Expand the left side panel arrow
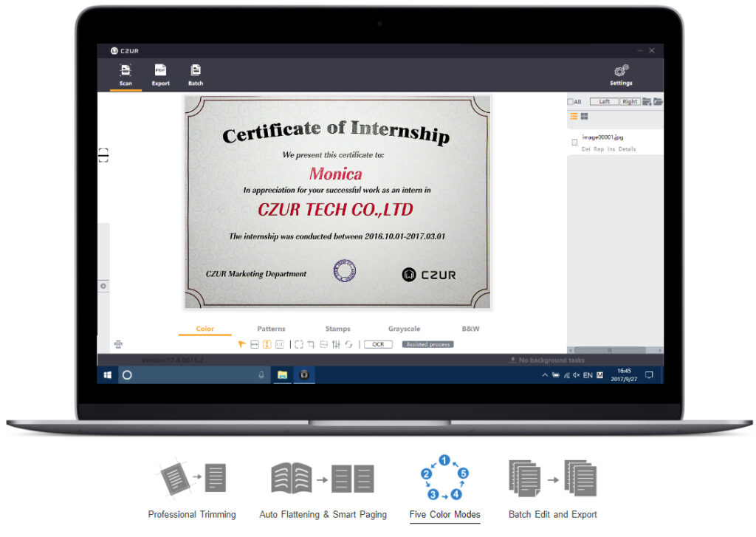Image resolution: width=756 pixels, height=537 pixels. pos(103,286)
